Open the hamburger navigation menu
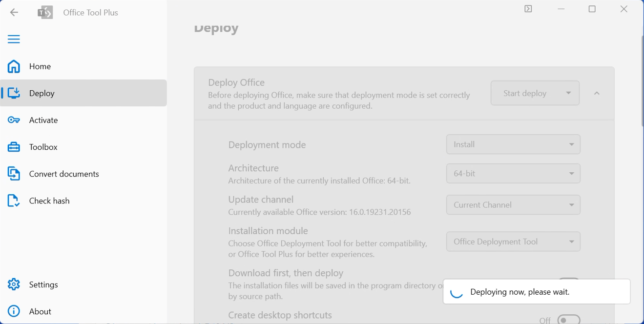This screenshot has width=644, height=324. (14, 39)
